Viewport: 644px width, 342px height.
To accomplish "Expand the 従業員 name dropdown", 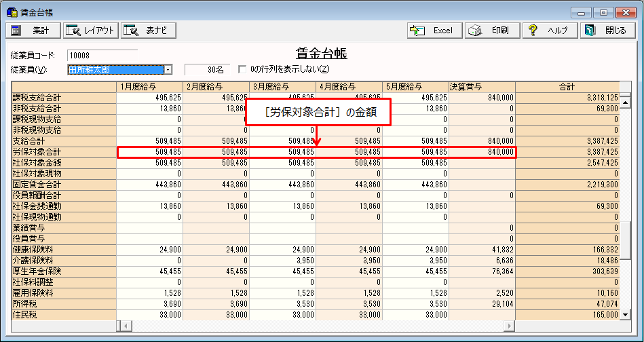I will pos(168,69).
